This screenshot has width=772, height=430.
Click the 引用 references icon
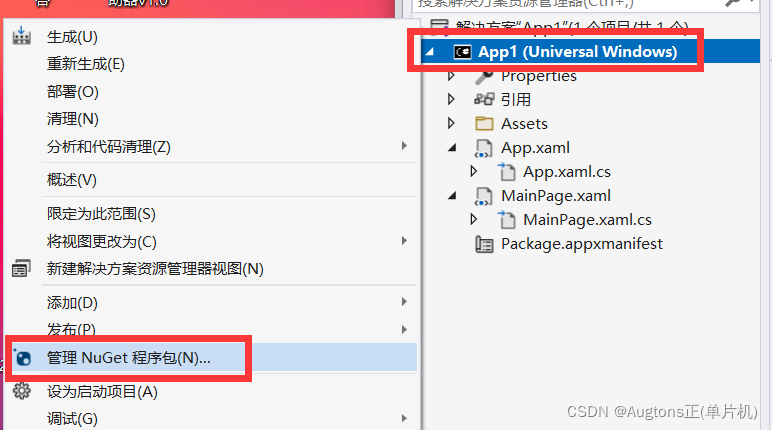pos(484,99)
